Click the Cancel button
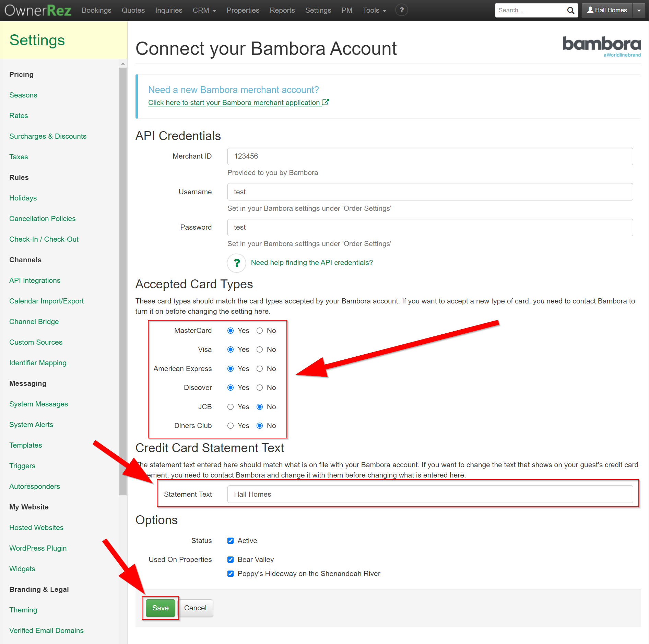649x644 pixels. [x=195, y=608]
